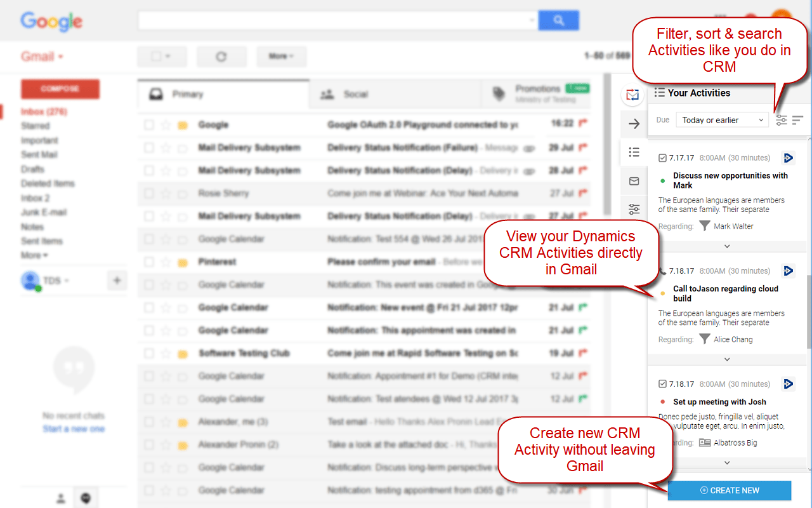Viewport: 812px width, 508px height.
Task: Open the Due 'Today or earlier' dropdown
Action: 722,119
